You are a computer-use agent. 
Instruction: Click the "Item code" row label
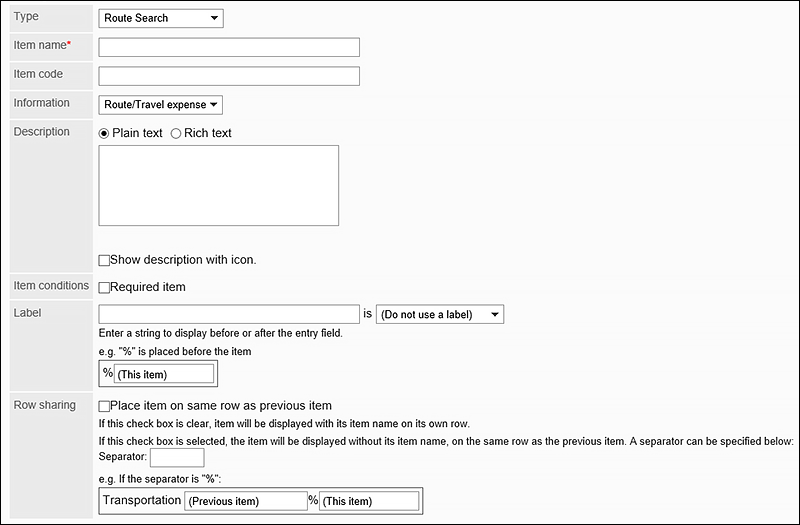pyautogui.click(x=38, y=74)
